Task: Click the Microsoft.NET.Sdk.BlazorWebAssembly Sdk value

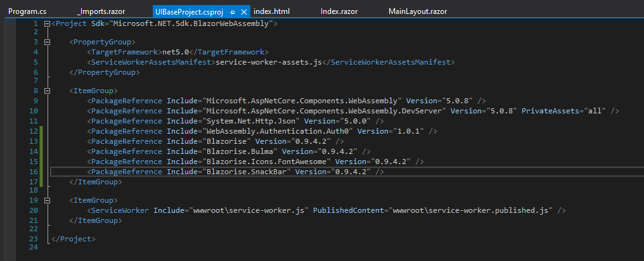Action: [x=191, y=24]
